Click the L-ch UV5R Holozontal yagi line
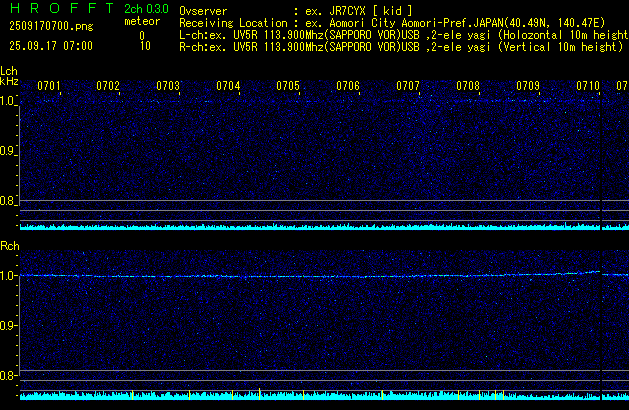 click(x=404, y=35)
